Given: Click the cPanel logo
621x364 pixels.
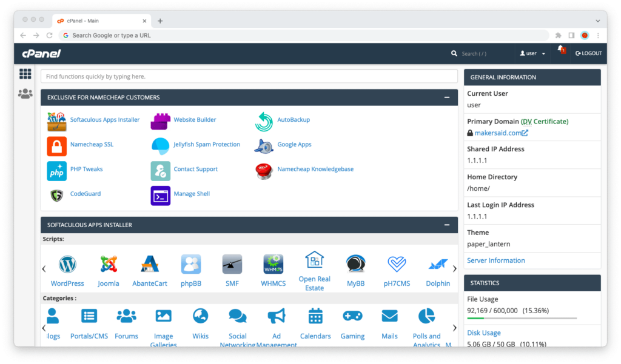Looking at the screenshot, I should point(42,53).
